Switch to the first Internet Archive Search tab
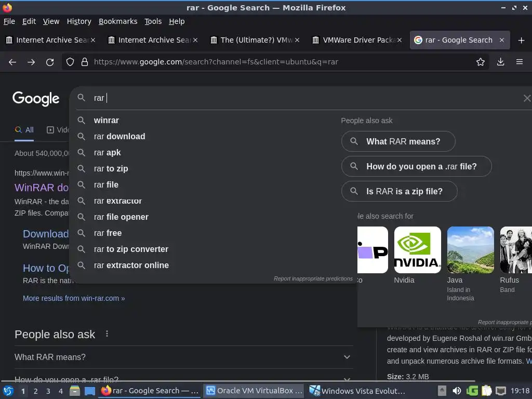This screenshot has height=399, width=532. pos(51,40)
